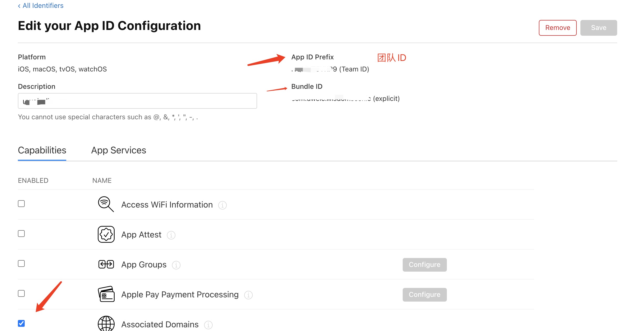
Task: Open info tooltip beside App Groups
Action: (x=176, y=265)
